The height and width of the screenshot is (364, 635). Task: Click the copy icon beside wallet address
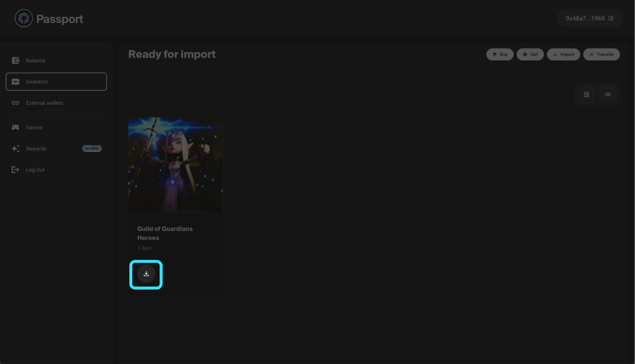(611, 18)
